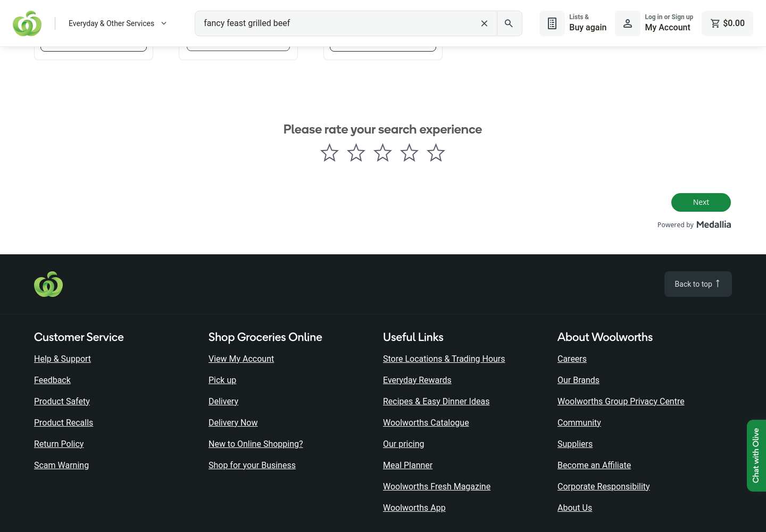Rate search experience two stars

[x=356, y=153]
